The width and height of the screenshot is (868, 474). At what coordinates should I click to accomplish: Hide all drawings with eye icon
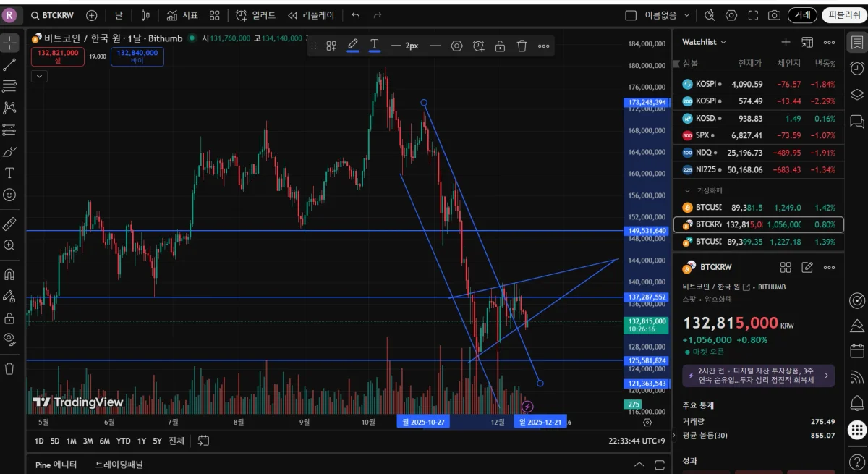[9, 339]
